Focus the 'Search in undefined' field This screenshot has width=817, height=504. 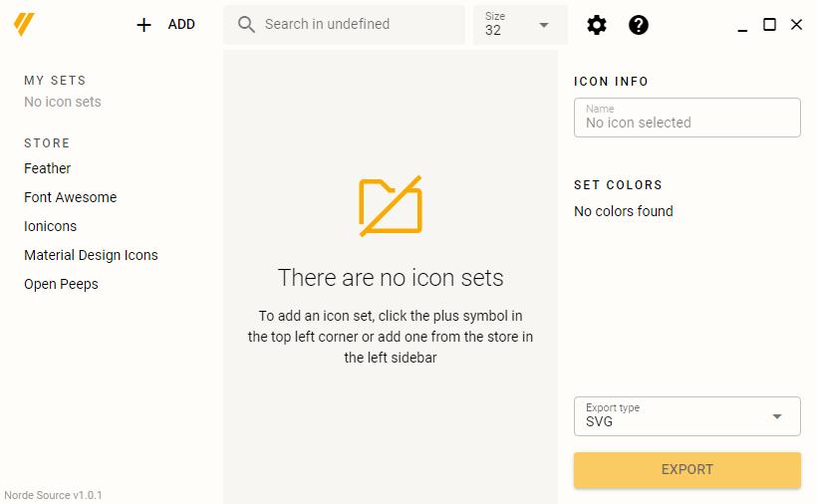point(359,25)
